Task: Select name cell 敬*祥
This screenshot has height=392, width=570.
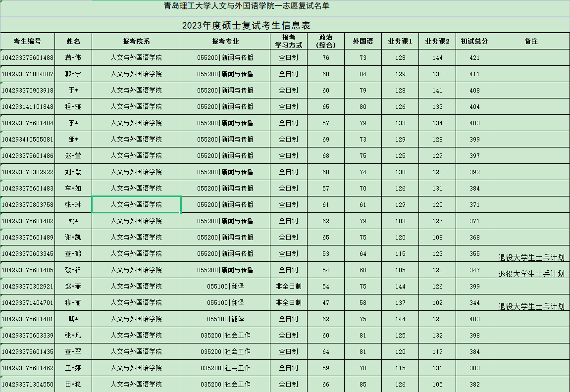Action: tap(73, 270)
